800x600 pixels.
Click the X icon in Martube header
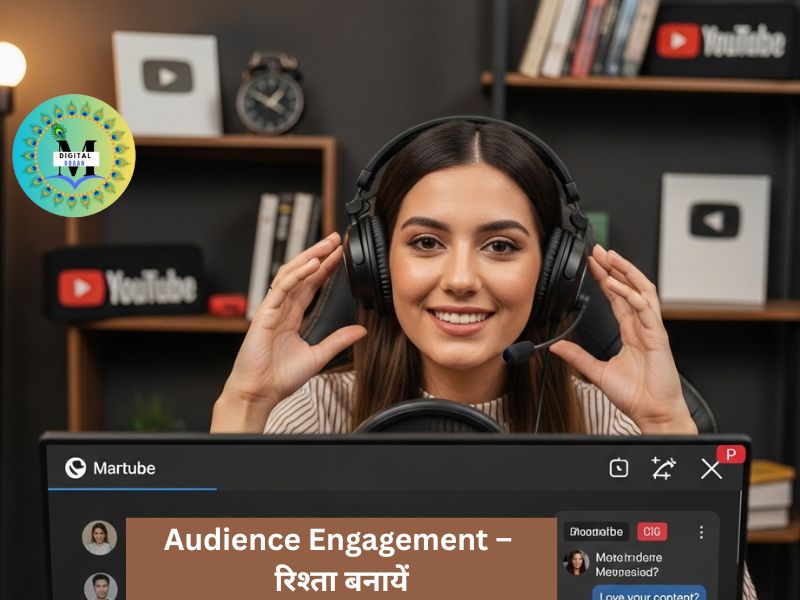(x=711, y=469)
